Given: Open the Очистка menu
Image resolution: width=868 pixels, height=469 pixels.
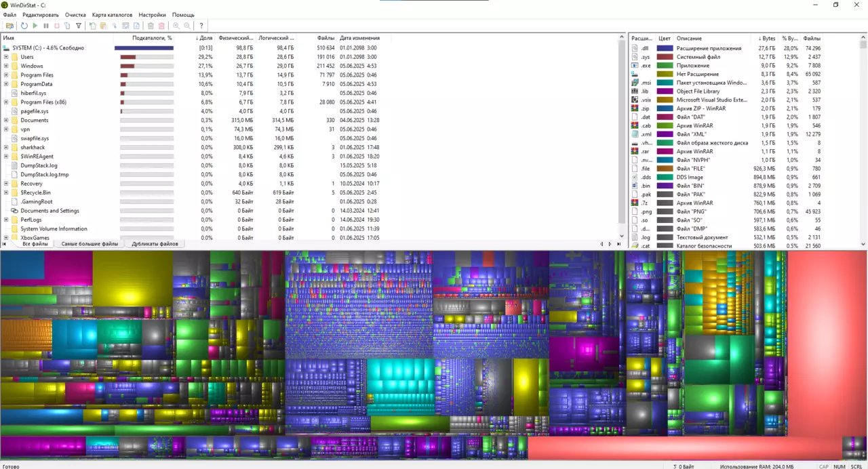Looking at the screenshot, I should (x=75, y=15).
